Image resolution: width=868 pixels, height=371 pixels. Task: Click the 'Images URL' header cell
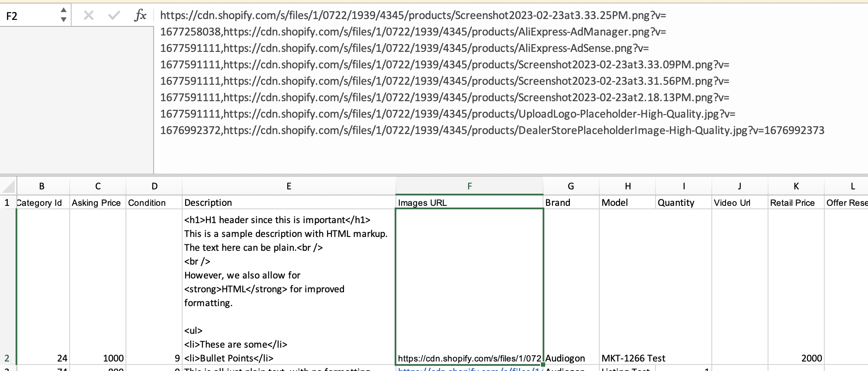469,202
